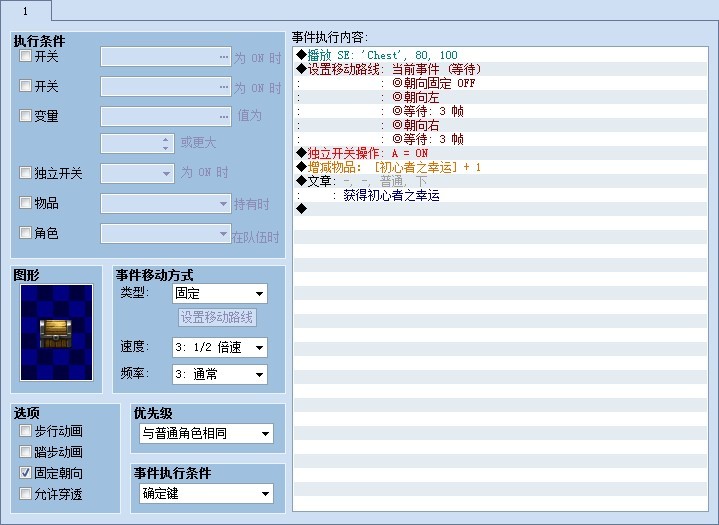Open the variable selector ellipsis field

(166, 116)
